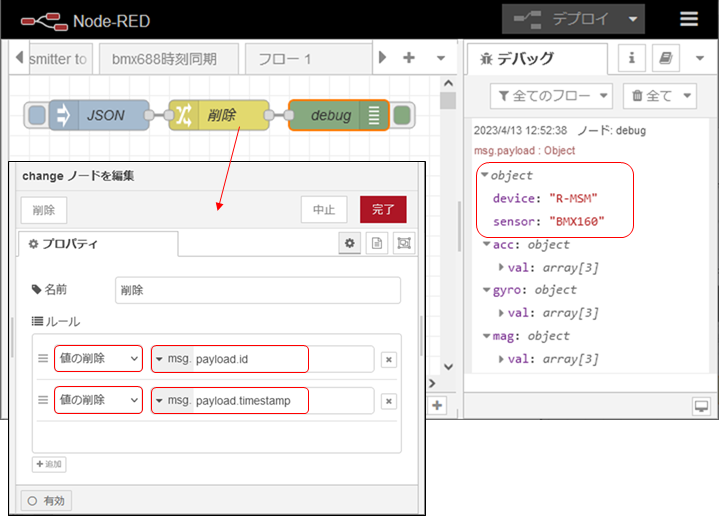Toggle the 有効 enabled state button
This screenshot has height=516, width=719.
pos(46,500)
